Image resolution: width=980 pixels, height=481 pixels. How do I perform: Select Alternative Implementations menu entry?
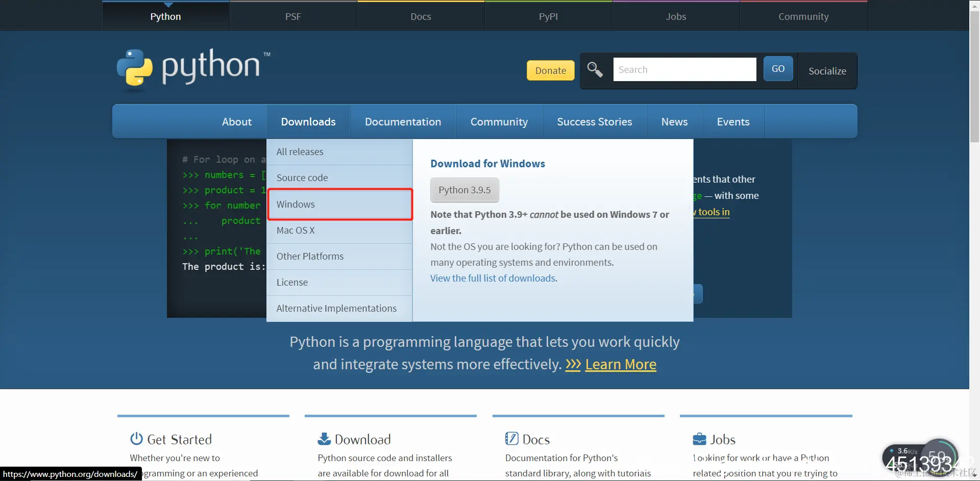coord(339,309)
